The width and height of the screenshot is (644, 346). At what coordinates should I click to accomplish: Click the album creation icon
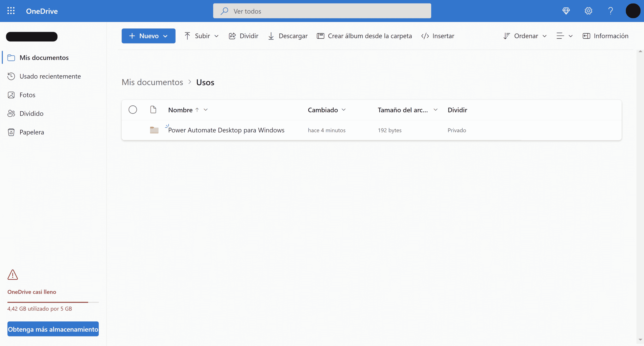[x=320, y=36]
